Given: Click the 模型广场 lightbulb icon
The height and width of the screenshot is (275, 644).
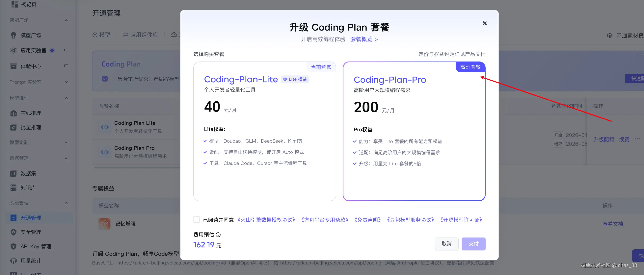Looking at the screenshot, I should coord(13,35).
